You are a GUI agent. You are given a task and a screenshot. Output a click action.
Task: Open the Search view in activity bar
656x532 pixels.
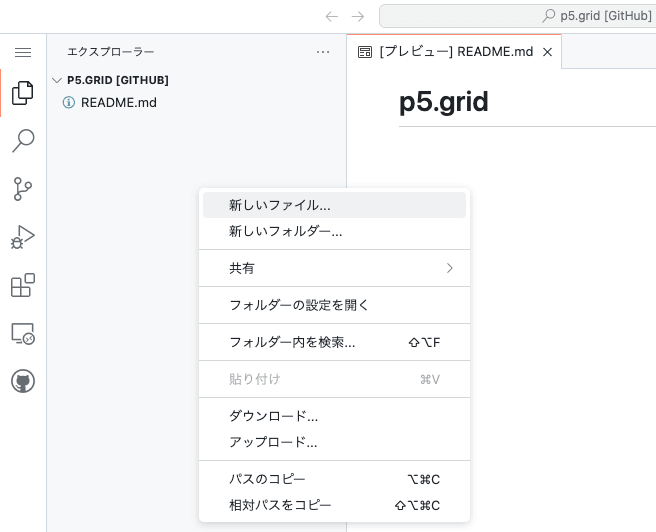[x=22, y=141]
